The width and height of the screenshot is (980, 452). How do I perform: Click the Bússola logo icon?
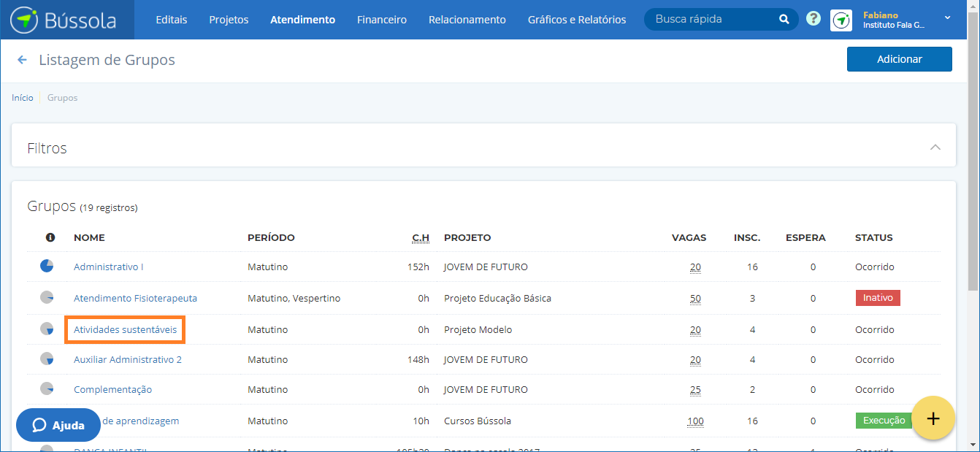pos(24,20)
